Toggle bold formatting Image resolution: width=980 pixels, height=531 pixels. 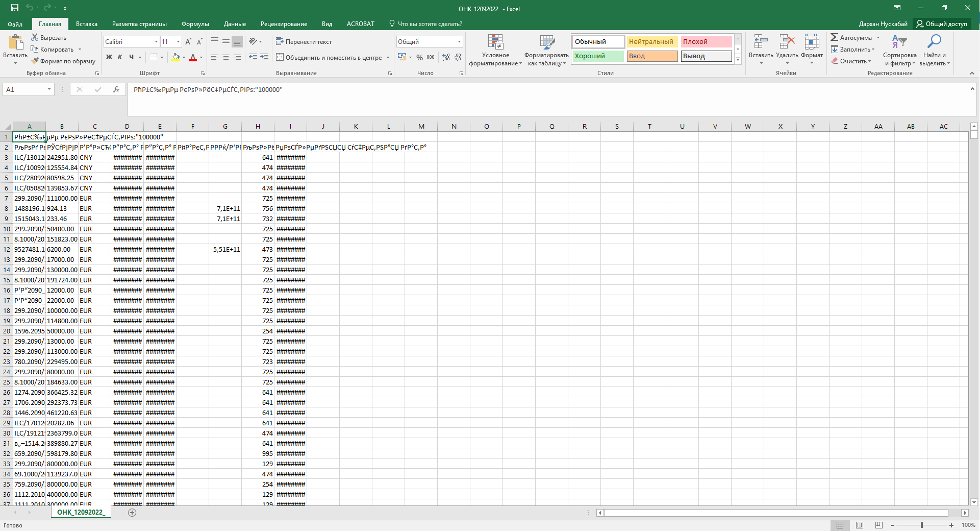[x=109, y=57]
